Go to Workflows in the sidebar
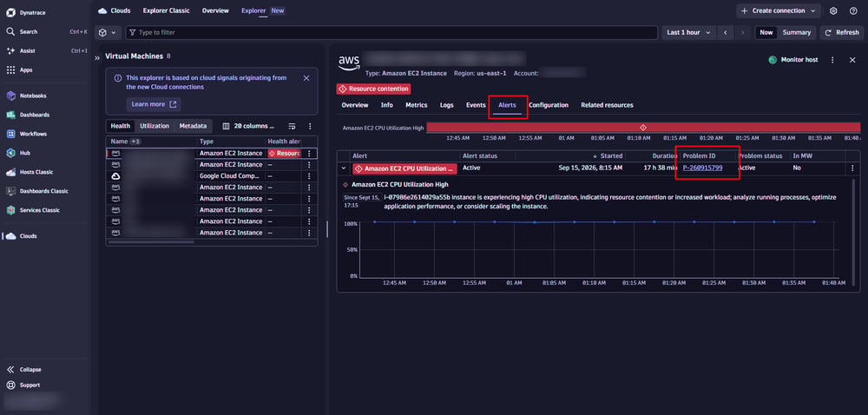This screenshot has width=868, height=415. [33, 134]
